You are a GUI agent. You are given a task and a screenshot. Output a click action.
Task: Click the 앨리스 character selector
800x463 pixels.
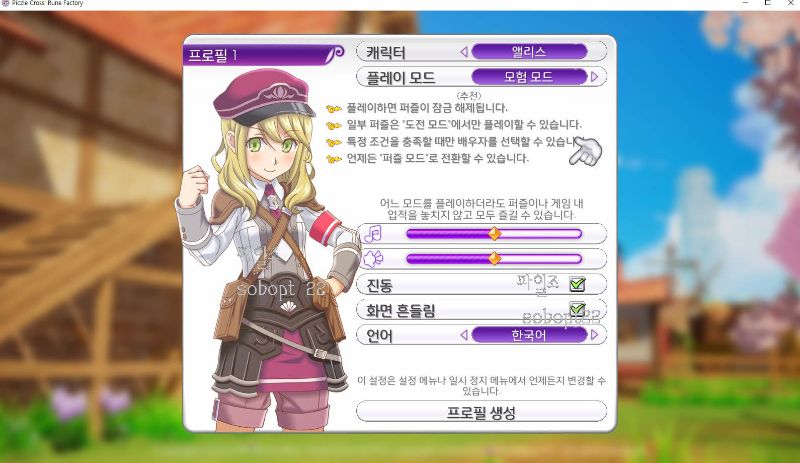coord(529,52)
